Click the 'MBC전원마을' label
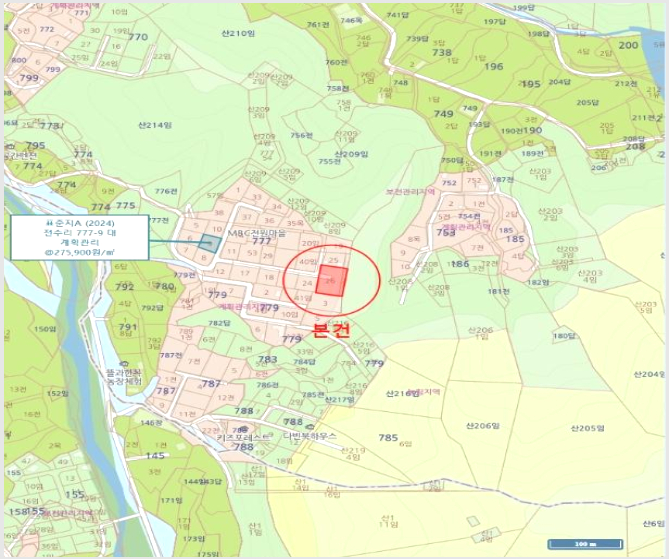669x559 pixels. pyautogui.click(x=256, y=233)
